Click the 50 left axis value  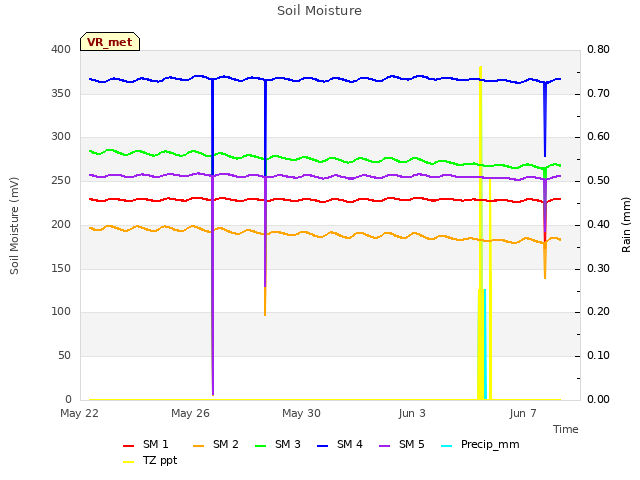tap(64, 356)
